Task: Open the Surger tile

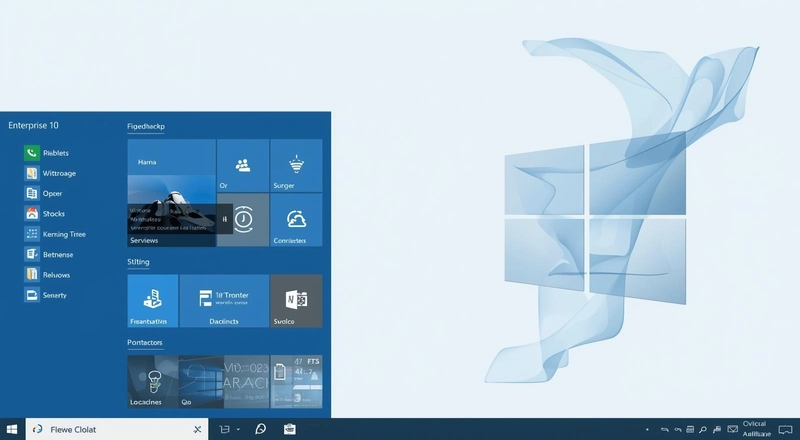Action: tap(296, 165)
